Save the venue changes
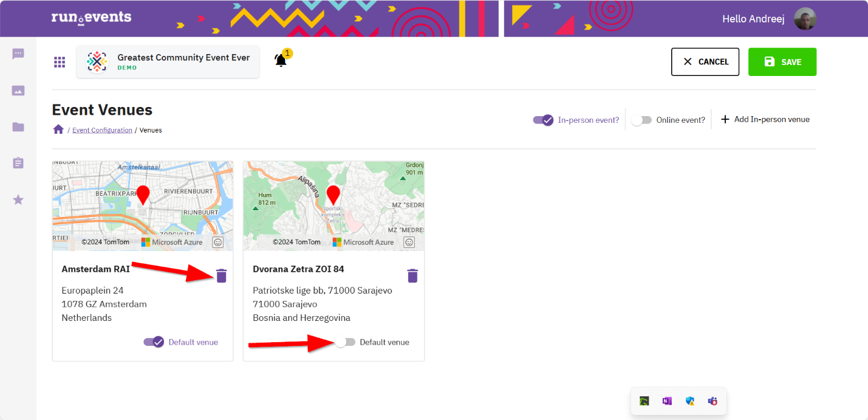The image size is (868, 420). point(782,62)
